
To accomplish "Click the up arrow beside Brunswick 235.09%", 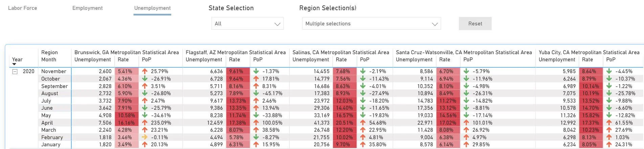I will coord(145,123).
